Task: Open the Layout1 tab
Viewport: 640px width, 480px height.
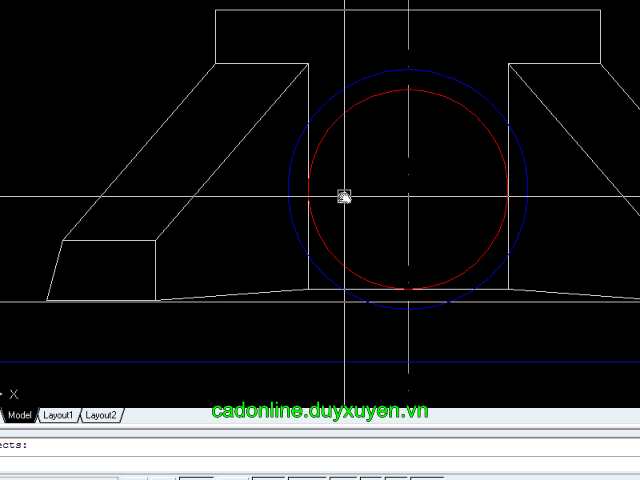Action: click(58, 415)
